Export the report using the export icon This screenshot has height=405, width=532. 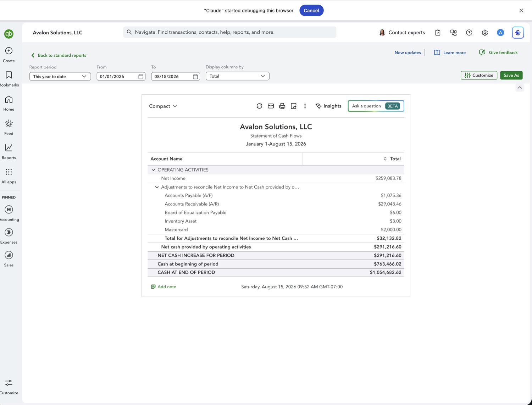pyautogui.click(x=294, y=106)
